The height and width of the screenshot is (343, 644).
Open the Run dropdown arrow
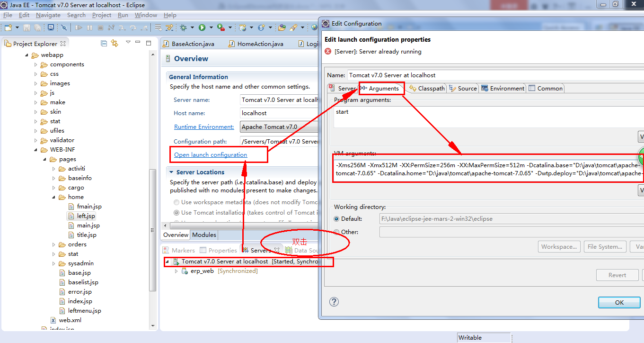[210, 27]
